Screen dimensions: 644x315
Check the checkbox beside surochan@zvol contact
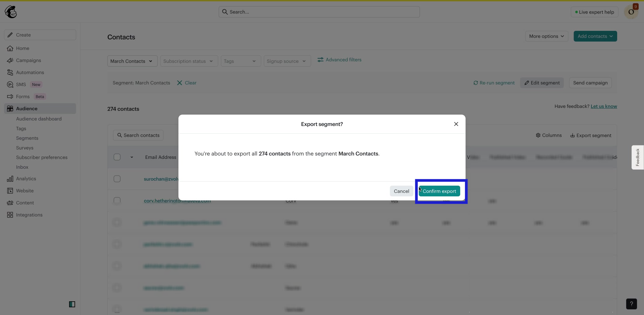click(x=117, y=179)
